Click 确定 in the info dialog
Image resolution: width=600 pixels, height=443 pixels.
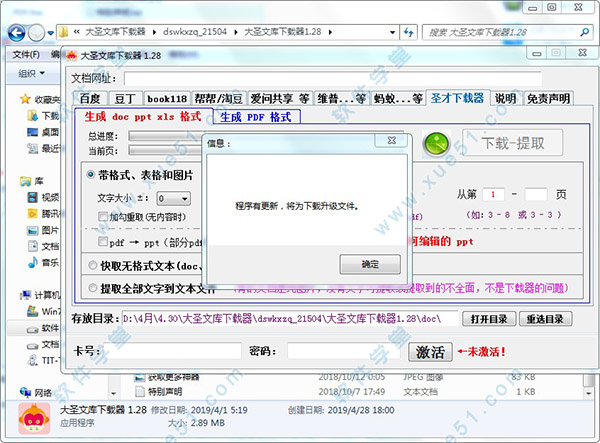[x=370, y=264]
